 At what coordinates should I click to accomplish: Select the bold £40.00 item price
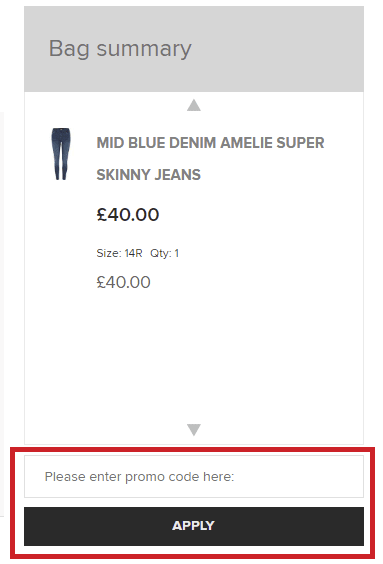pos(128,214)
